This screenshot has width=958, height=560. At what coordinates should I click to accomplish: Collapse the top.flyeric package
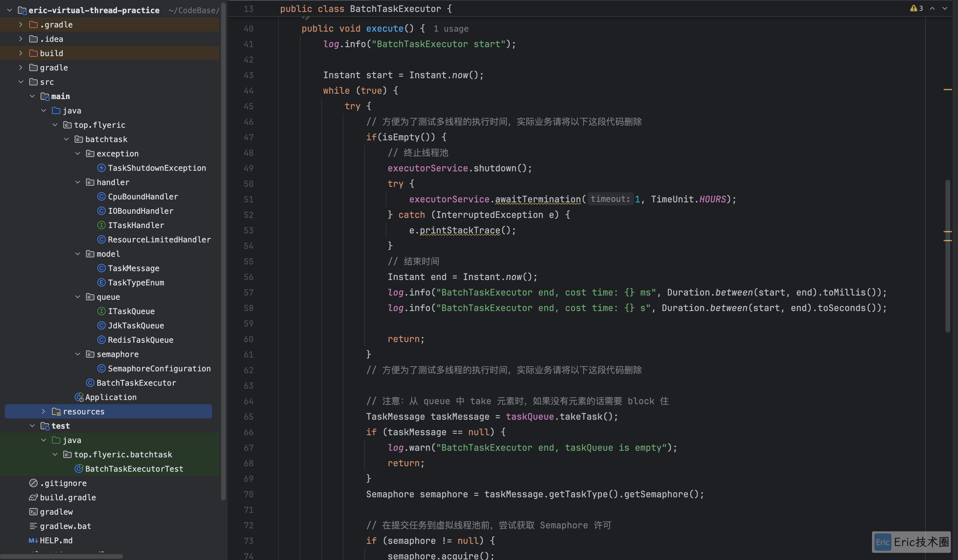tap(55, 125)
